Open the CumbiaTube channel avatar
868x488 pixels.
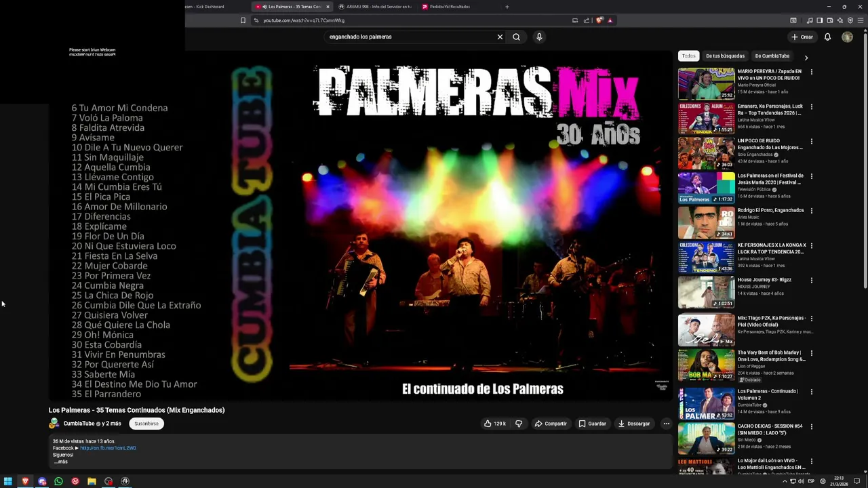tap(54, 424)
